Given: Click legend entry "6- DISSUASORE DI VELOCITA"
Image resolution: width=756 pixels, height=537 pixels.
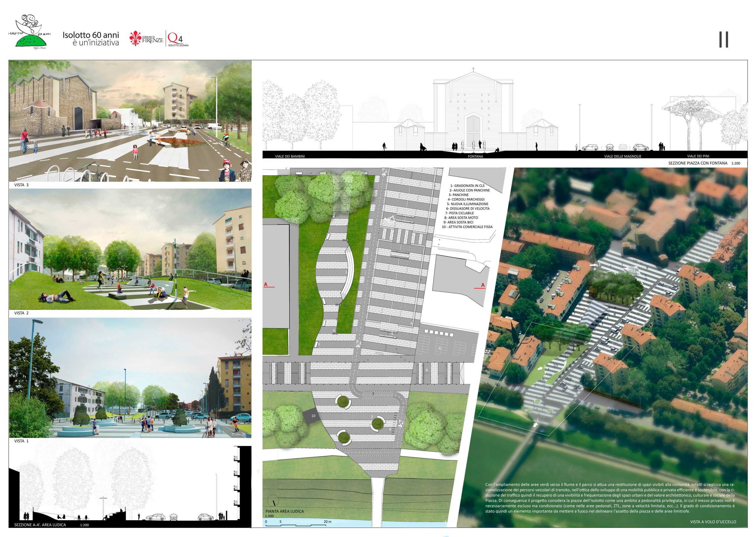Looking at the screenshot, I should pyautogui.click(x=467, y=209).
